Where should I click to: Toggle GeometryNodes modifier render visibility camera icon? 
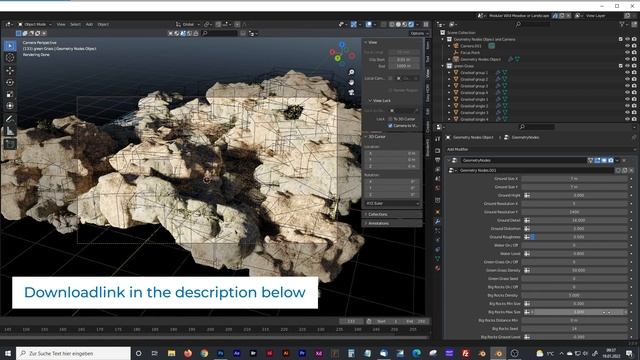click(x=611, y=160)
